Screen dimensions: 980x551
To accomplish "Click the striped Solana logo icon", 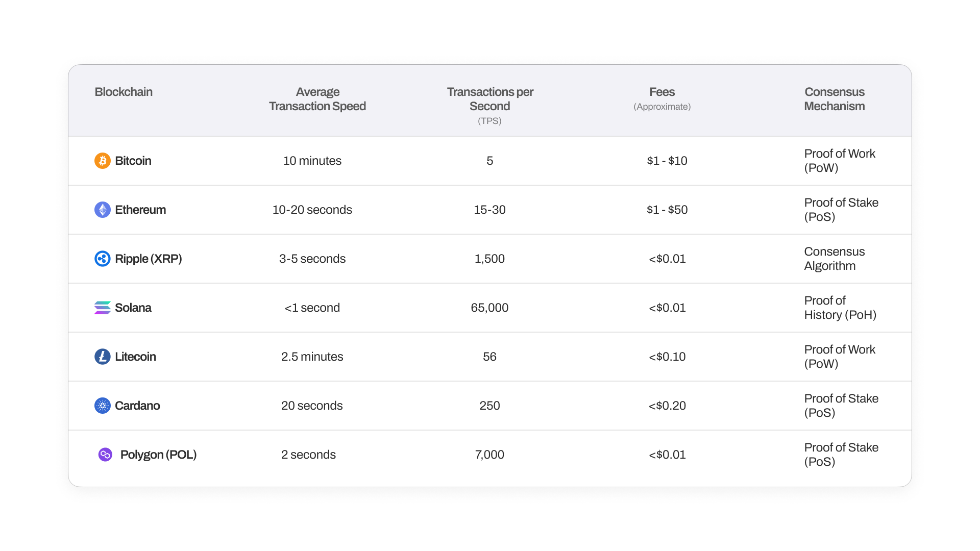I will pyautogui.click(x=103, y=308).
